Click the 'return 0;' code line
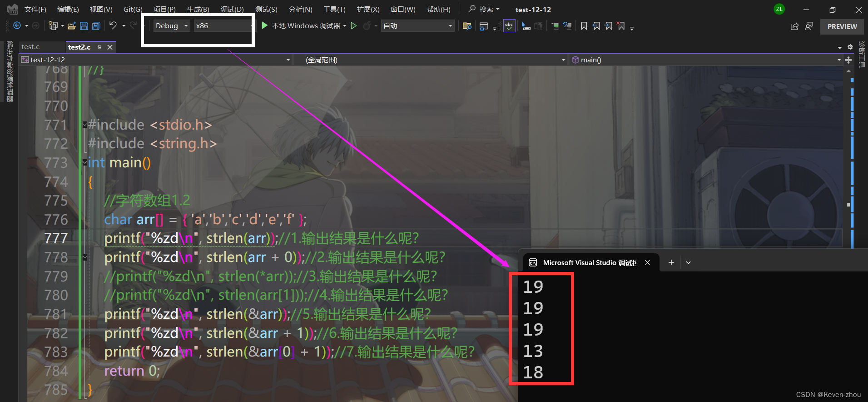The image size is (868, 402). (132, 371)
